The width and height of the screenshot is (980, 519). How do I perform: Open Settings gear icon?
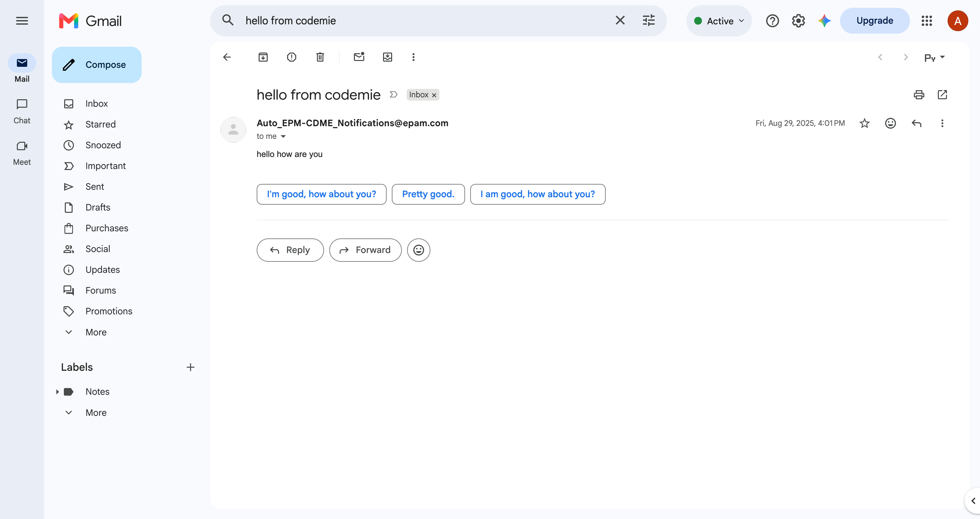(x=798, y=20)
